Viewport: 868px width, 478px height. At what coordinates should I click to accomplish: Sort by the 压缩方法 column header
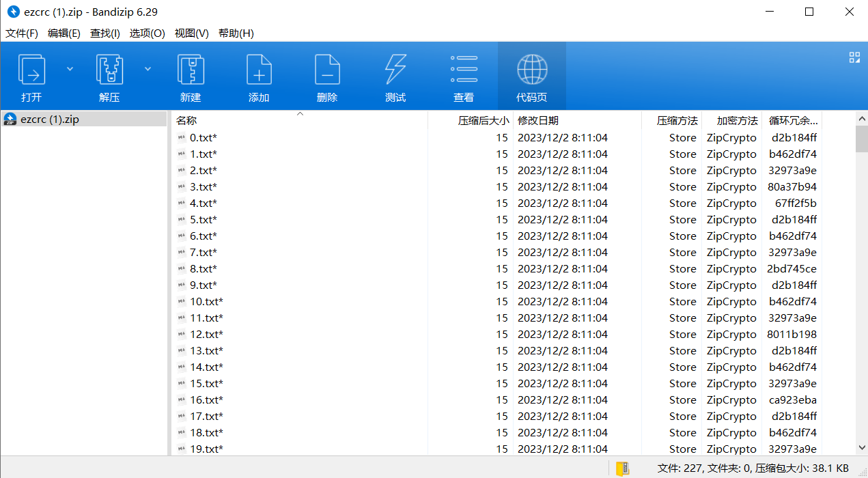[672, 120]
